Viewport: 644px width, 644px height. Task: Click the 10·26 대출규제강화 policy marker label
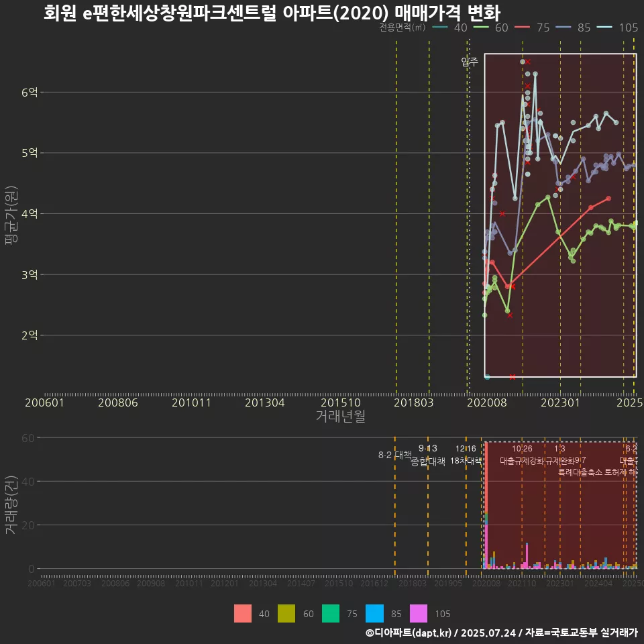coord(522,455)
